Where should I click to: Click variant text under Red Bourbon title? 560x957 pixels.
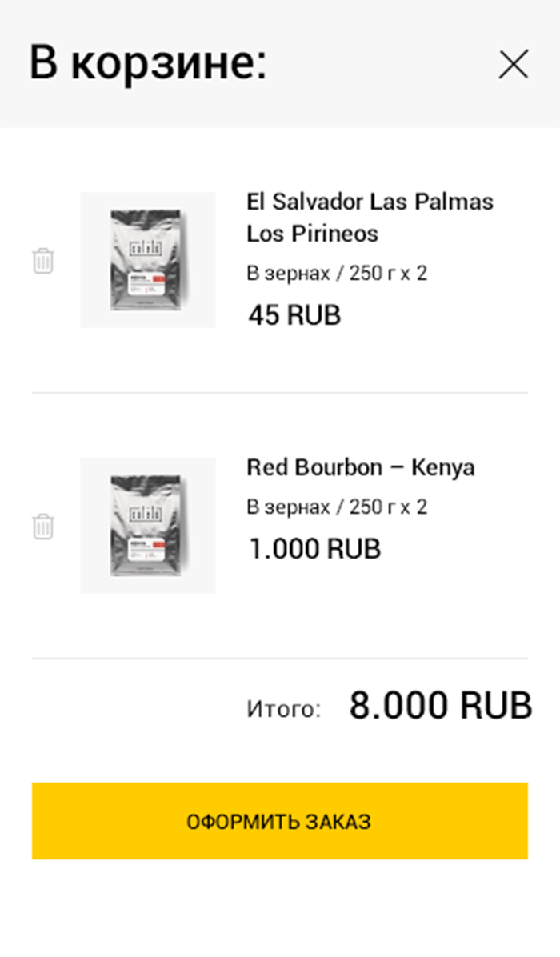[x=337, y=507]
